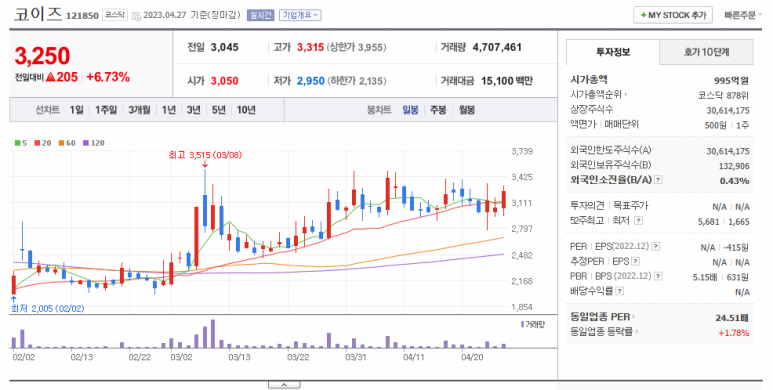Click the 03/13 date label on chart axis
Viewport: 773px width, 390px height.
pyautogui.click(x=240, y=357)
